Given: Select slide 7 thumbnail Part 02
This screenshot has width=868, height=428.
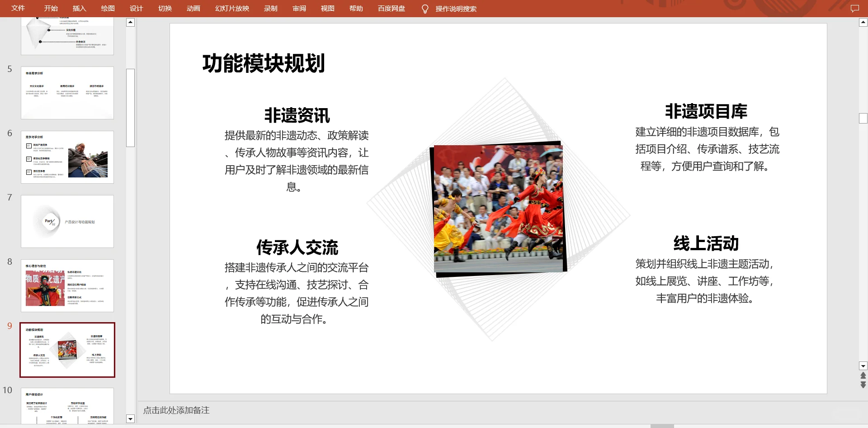Looking at the screenshot, I should click(x=67, y=221).
